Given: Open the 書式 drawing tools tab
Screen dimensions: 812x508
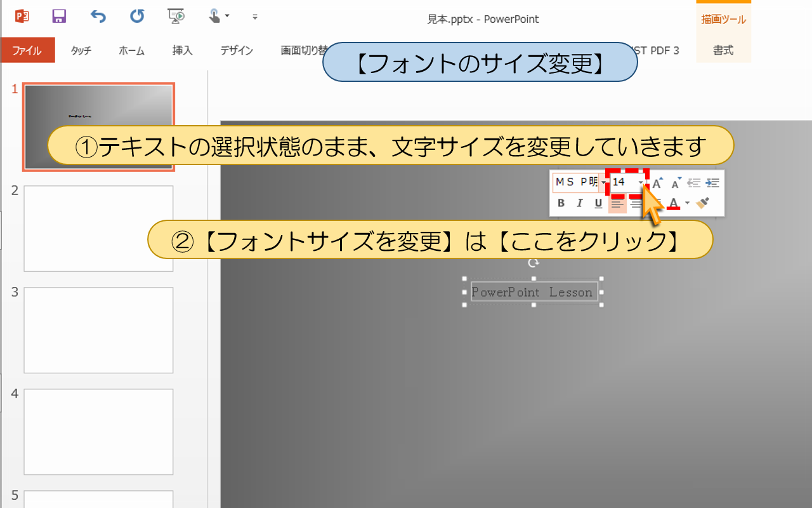Looking at the screenshot, I should point(723,51).
